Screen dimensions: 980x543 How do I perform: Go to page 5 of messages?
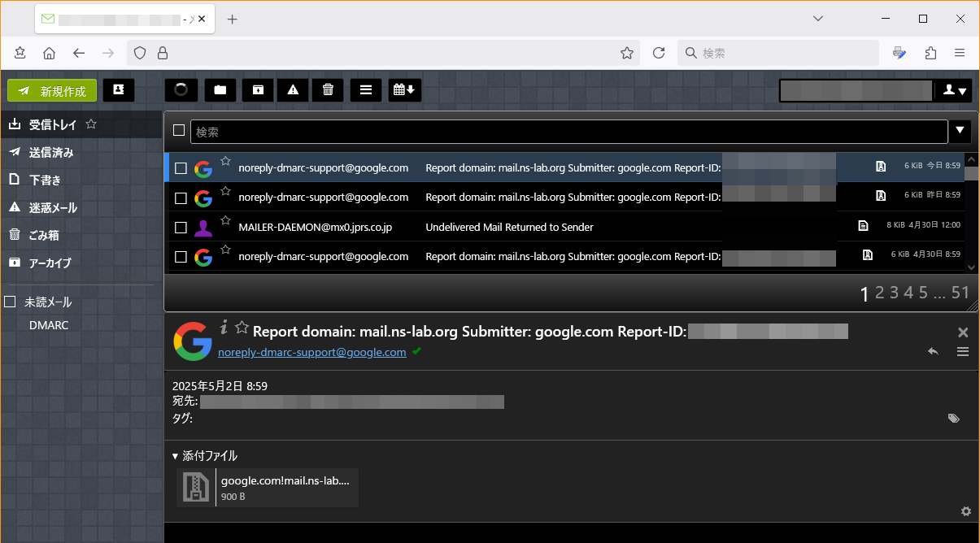coord(923,293)
